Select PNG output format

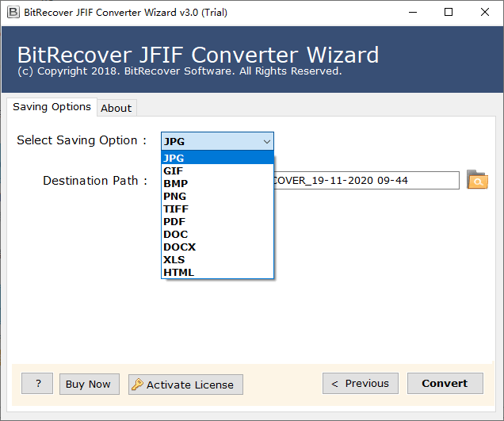tap(174, 196)
